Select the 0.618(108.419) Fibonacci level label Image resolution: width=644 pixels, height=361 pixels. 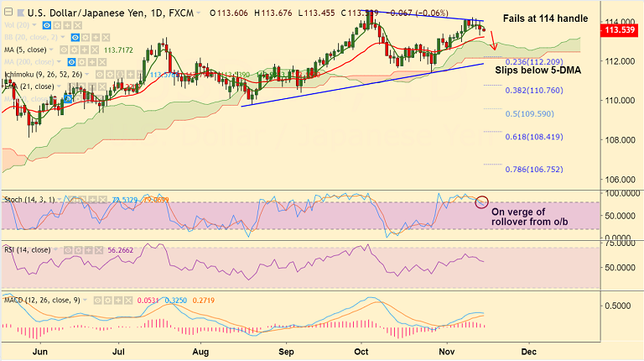[x=534, y=137]
